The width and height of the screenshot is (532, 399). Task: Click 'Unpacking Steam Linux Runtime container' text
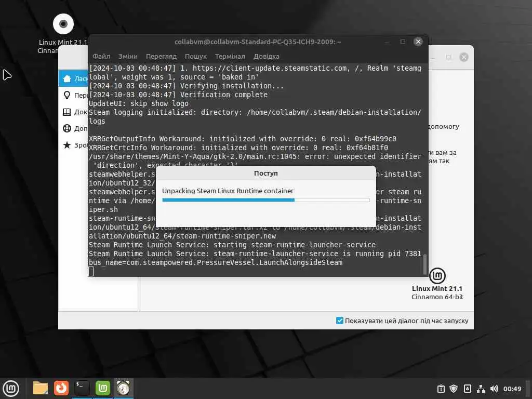[228, 191]
